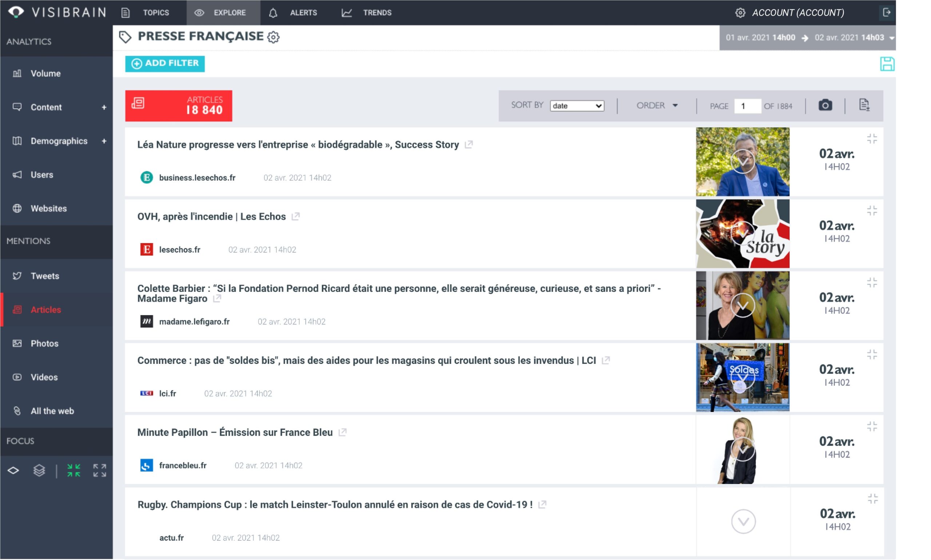Viewport: 931px width, 560px height.
Task: Open Account settings
Action: 790,12
